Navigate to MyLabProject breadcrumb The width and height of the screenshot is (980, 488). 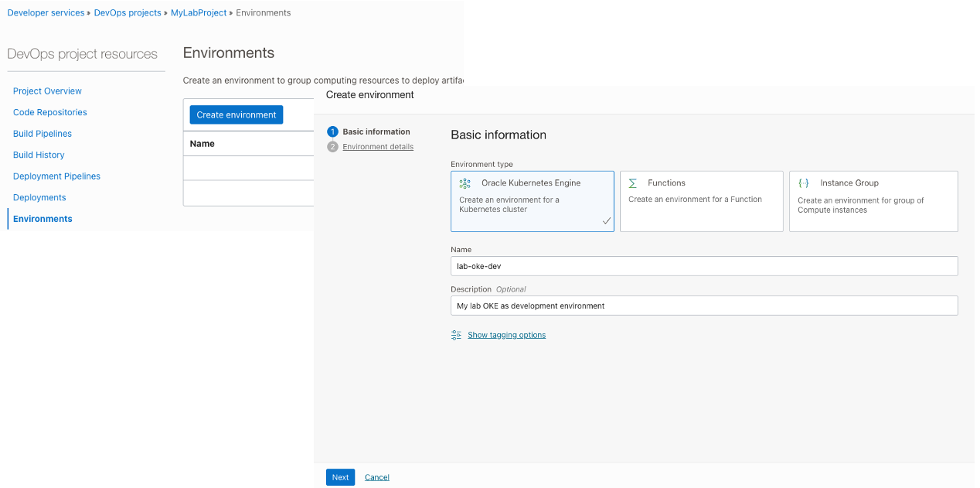coord(199,13)
